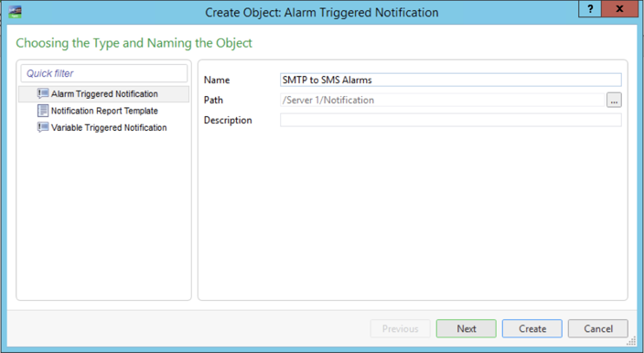Cancel the Create Object dialog

click(598, 329)
